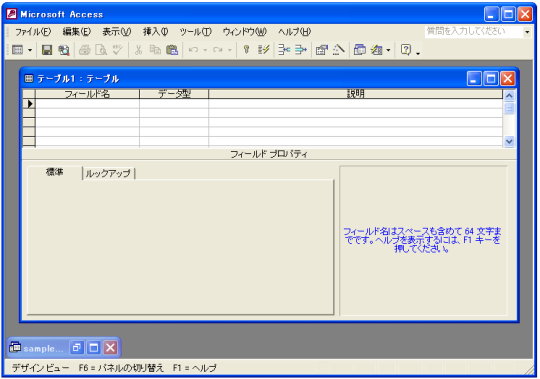This screenshot has width=540, height=379.
Task: Open the 表示(V) menu
Action: click(117, 32)
